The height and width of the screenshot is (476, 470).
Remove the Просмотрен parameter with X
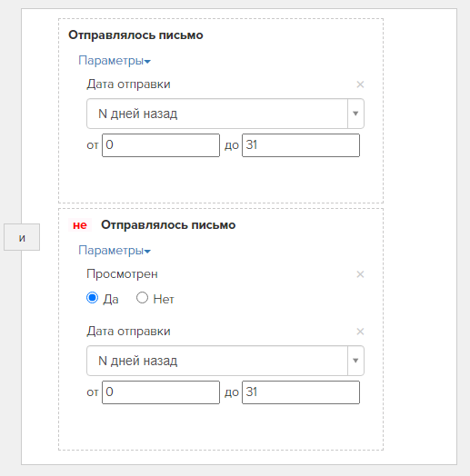point(360,274)
